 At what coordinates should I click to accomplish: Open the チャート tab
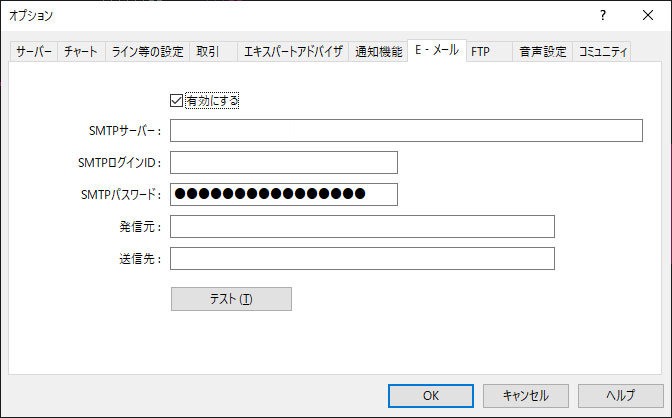(81, 52)
